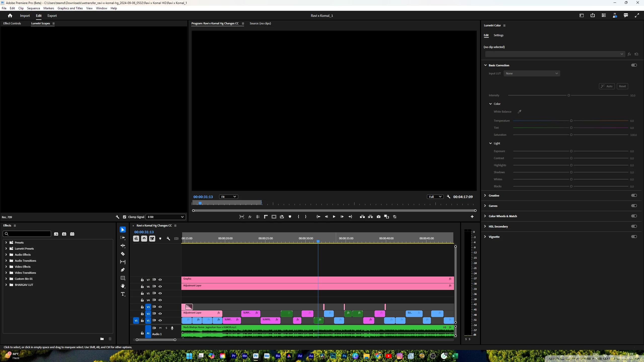Viewport: 644px width, 362px height.
Task: Switch to the Effect Controls tab
Action: click(12, 23)
